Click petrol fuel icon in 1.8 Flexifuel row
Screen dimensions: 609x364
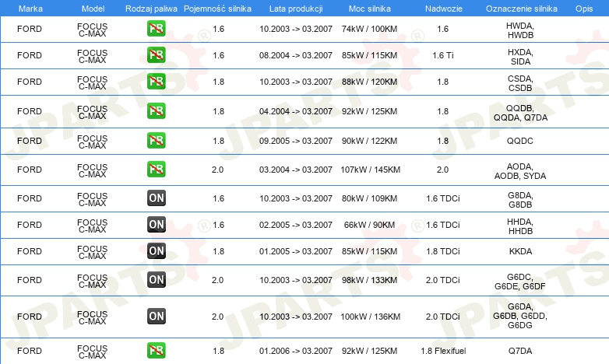pos(156,350)
